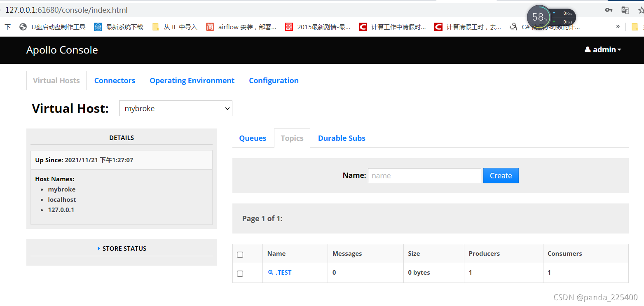Click the mybroke host name entry
The image size is (644, 306).
point(62,189)
